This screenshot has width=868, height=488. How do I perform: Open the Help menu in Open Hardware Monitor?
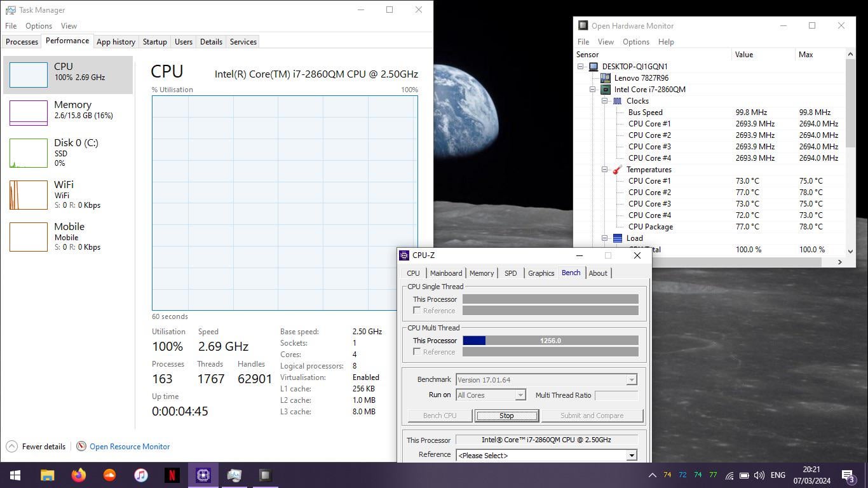[x=666, y=42]
